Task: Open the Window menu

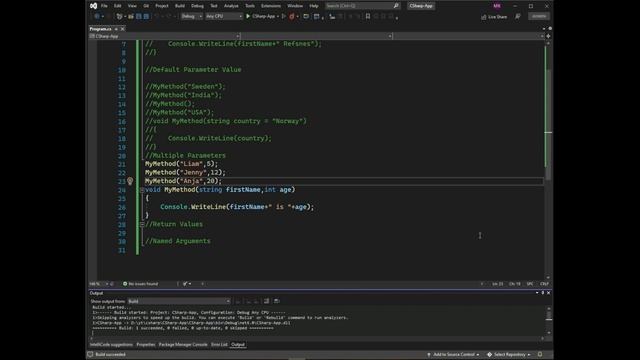Action: pos(295,6)
